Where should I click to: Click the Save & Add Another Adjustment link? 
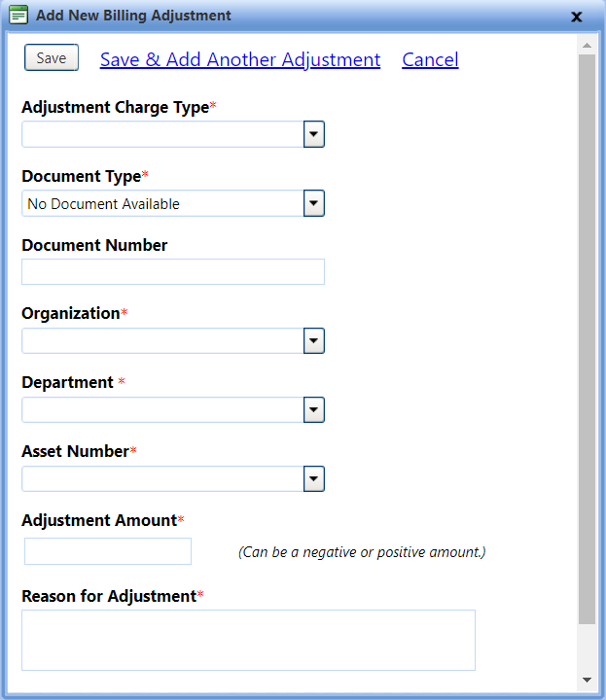click(x=240, y=59)
